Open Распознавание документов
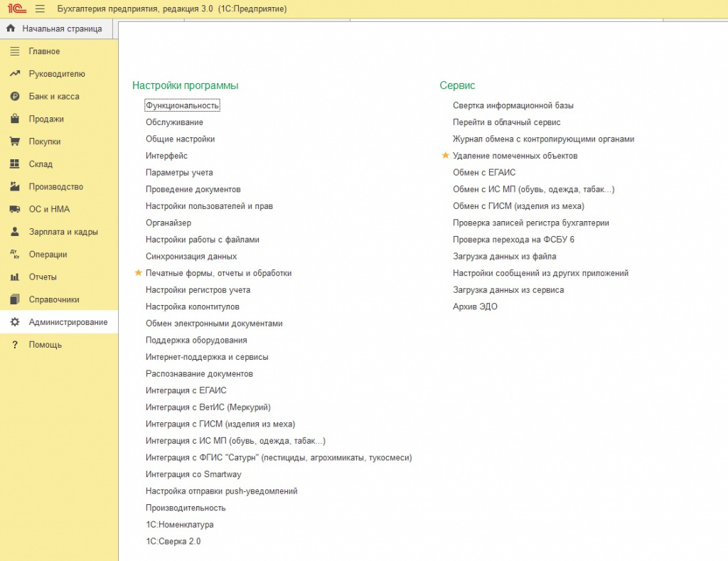The image size is (728, 561). [199, 373]
